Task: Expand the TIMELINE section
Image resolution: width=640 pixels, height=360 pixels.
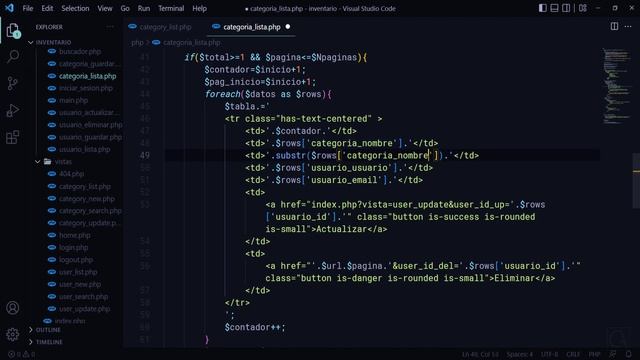Action: 49,342
